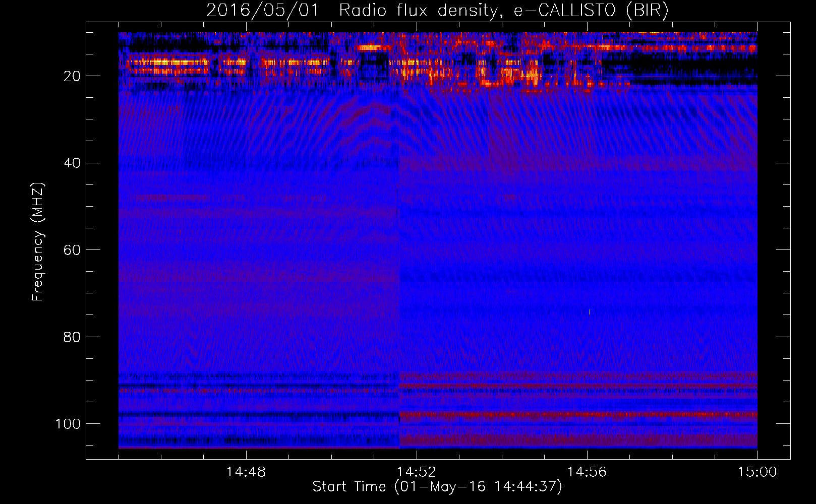Click the 14:52 time tick label
The width and height of the screenshot is (816, 504).
click(417, 472)
